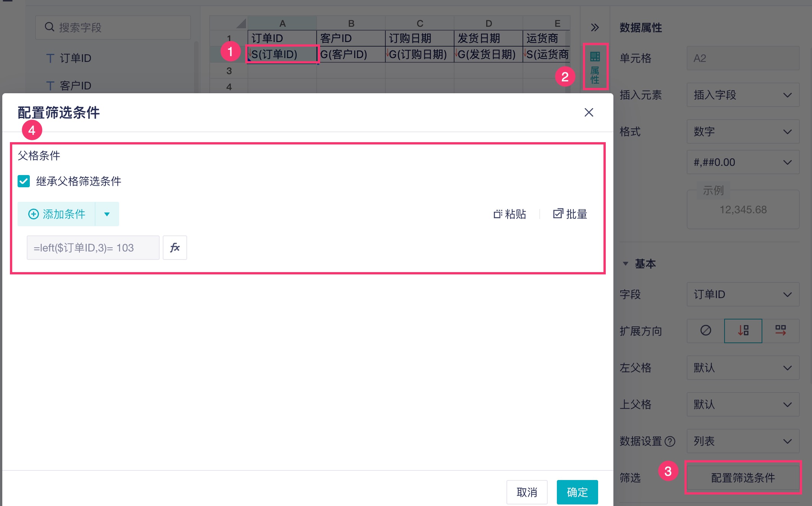Viewport: 812px width, 506px height.
Task: Click column header B
Action: pyautogui.click(x=351, y=23)
